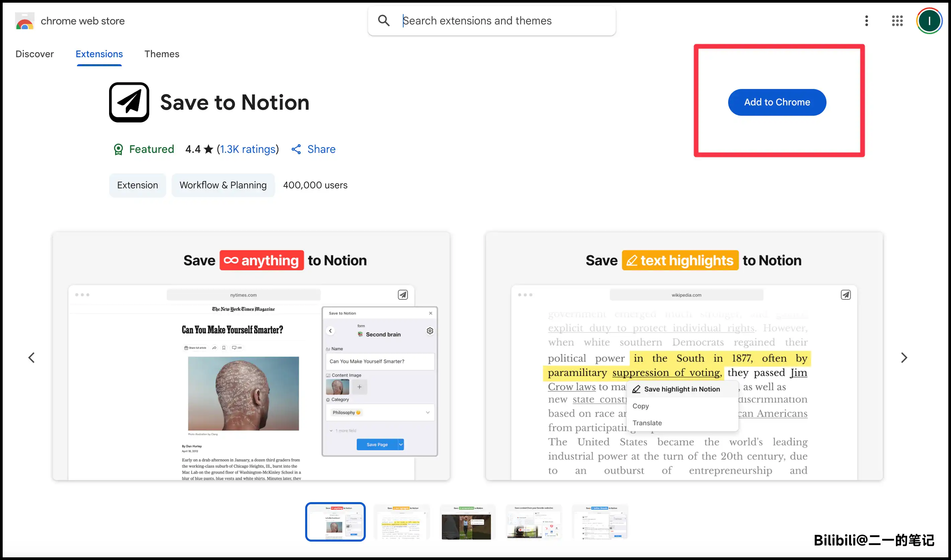Open the 1.3K ratings link
This screenshot has height=560, width=951.
pos(248,149)
